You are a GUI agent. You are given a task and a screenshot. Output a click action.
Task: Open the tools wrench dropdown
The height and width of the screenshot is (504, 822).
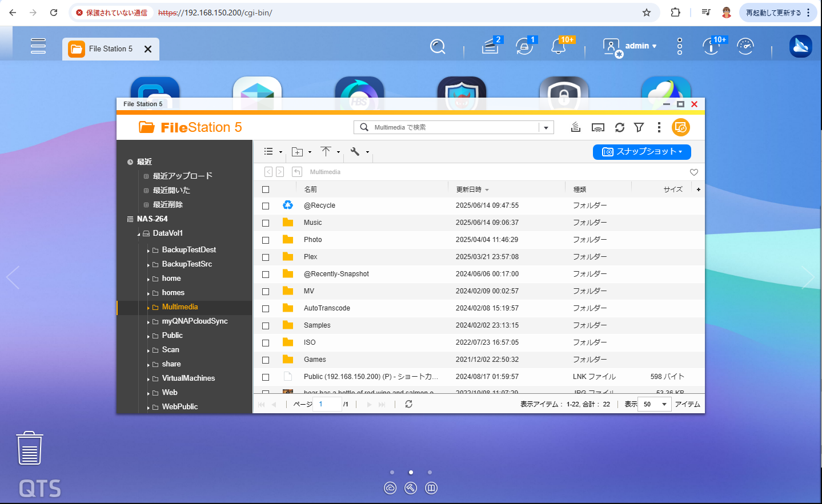coord(359,152)
